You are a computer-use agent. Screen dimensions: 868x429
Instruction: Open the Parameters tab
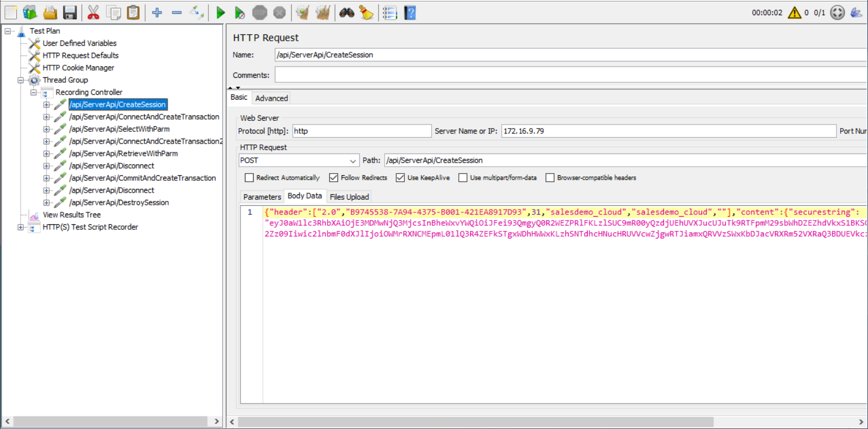[262, 197]
